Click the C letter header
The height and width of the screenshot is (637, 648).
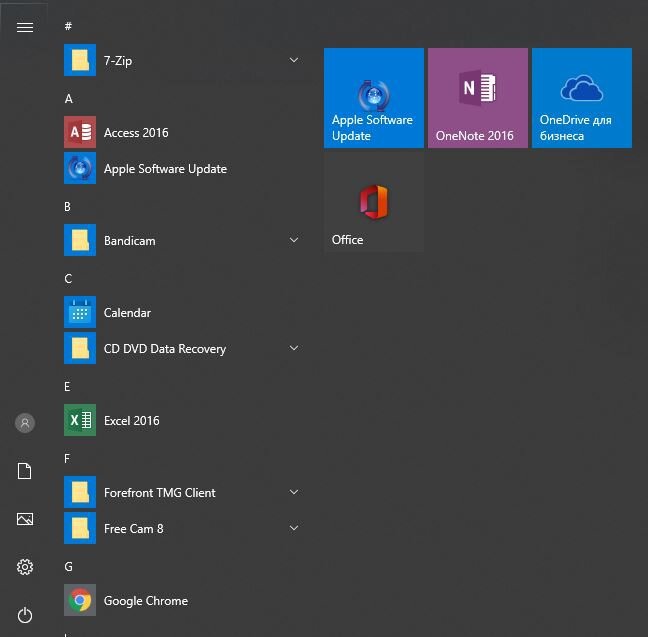[x=68, y=279]
